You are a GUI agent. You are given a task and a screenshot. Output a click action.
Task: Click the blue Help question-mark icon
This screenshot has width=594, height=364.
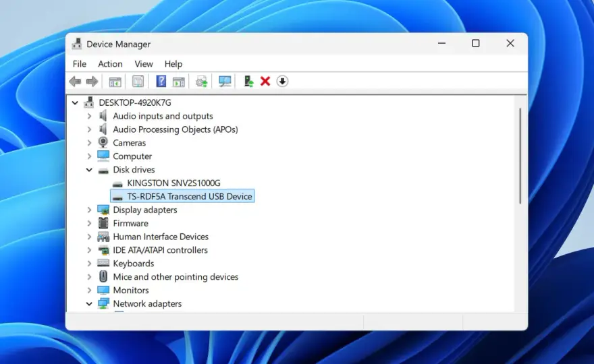coord(161,81)
